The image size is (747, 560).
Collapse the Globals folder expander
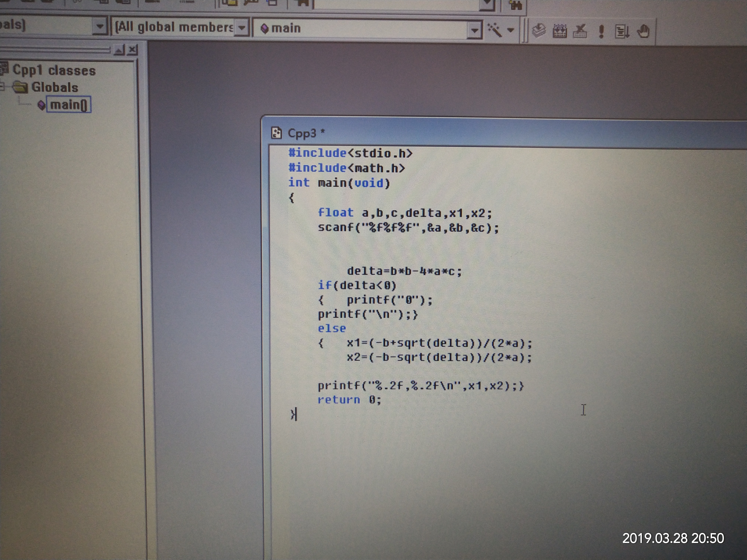pyautogui.click(x=2, y=87)
